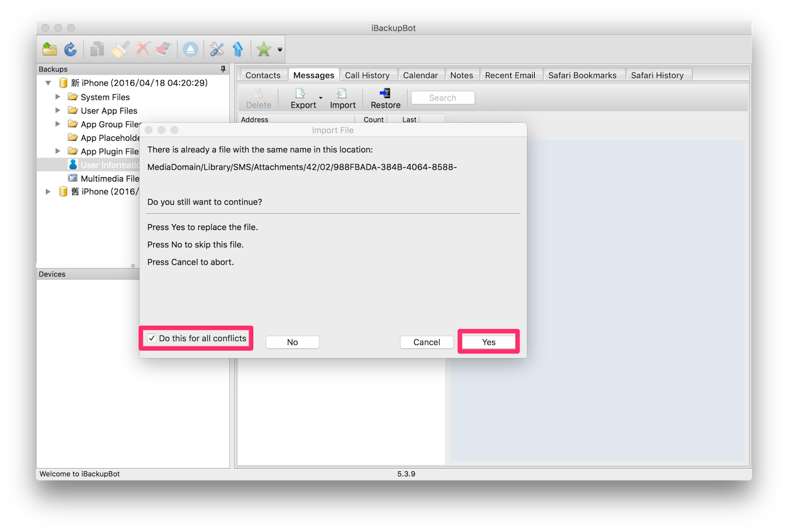Image resolution: width=788 pixels, height=532 pixels.
Task: Expand the User App Files folder
Action: pyautogui.click(x=58, y=110)
